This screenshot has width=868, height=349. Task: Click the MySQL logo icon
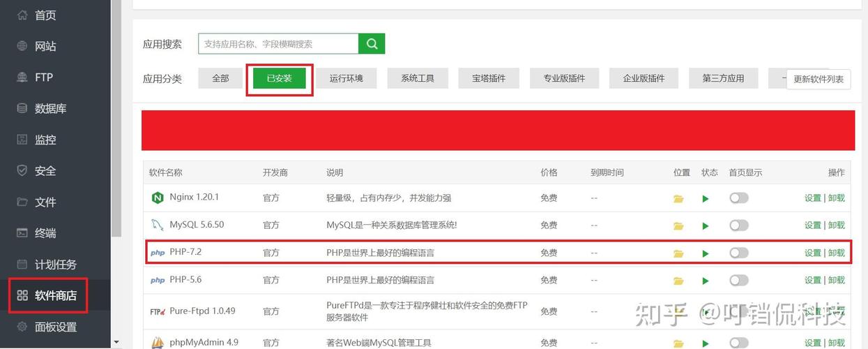[157, 225]
